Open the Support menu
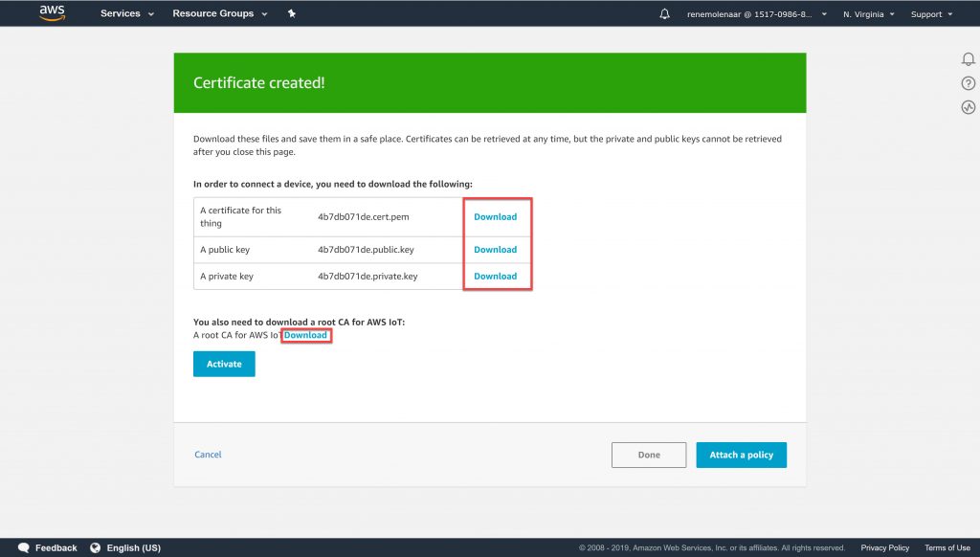Viewport: 980px width, 557px height. 931,14
